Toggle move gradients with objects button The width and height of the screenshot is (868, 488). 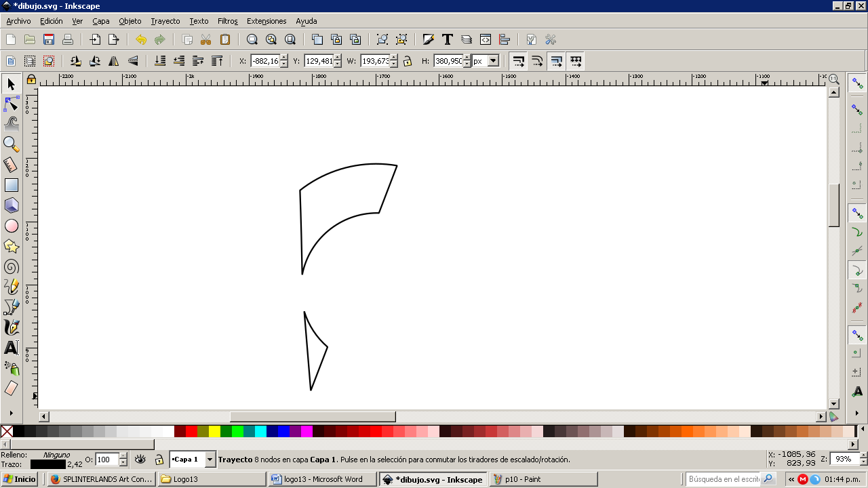tap(556, 61)
